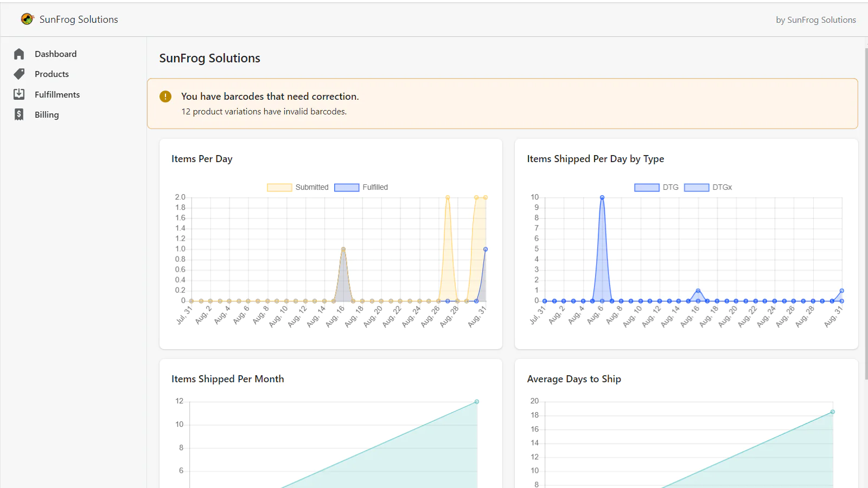Image resolution: width=868 pixels, height=488 pixels.
Task: Click the barcodes need correction notice
Action: (270, 96)
